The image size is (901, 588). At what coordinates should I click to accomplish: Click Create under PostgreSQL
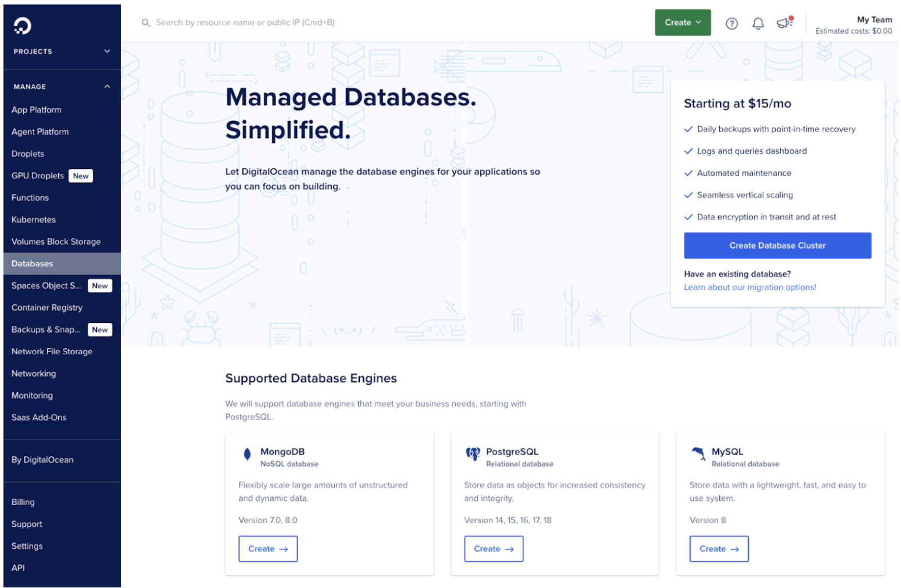(493, 548)
